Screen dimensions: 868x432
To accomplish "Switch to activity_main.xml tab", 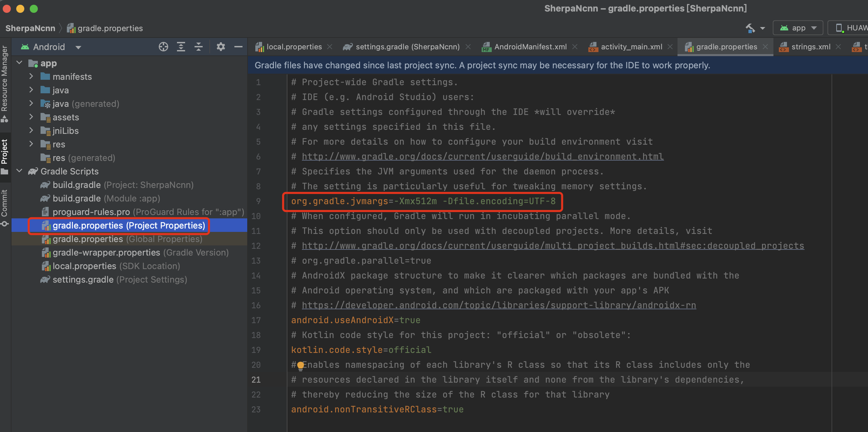I will (x=631, y=47).
